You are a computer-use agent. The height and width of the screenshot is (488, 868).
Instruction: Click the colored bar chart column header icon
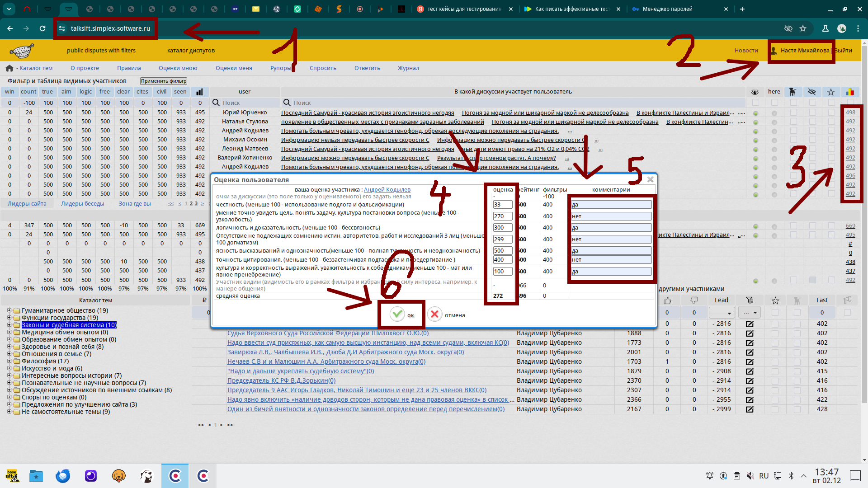[850, 92]
